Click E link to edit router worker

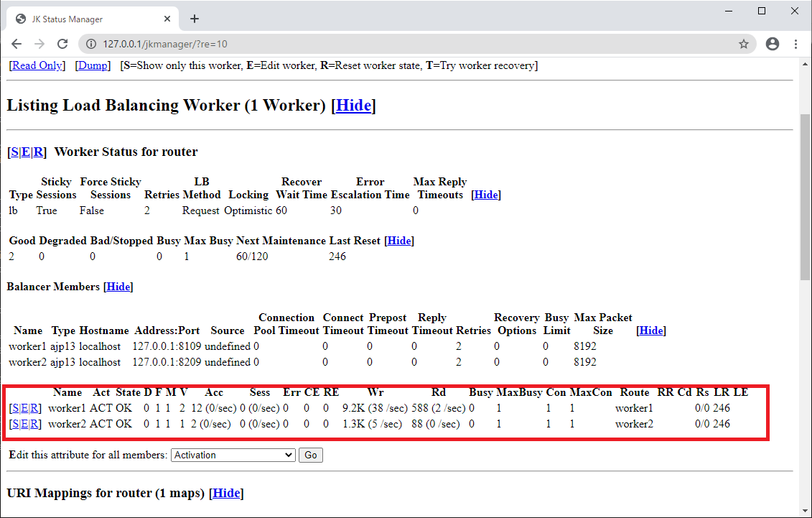coord(25,152)
